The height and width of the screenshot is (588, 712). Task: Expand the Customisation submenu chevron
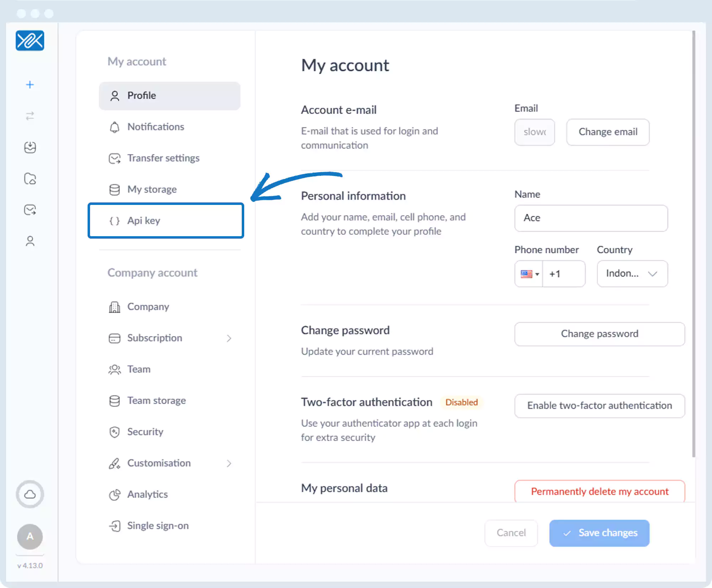click(229, 463)
